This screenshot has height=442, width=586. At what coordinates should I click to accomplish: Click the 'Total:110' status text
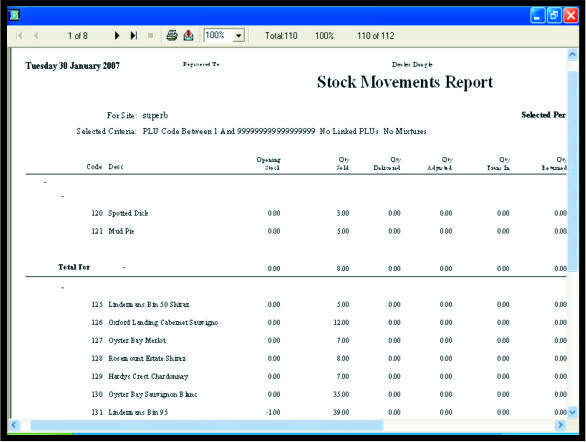pos(281,36)
